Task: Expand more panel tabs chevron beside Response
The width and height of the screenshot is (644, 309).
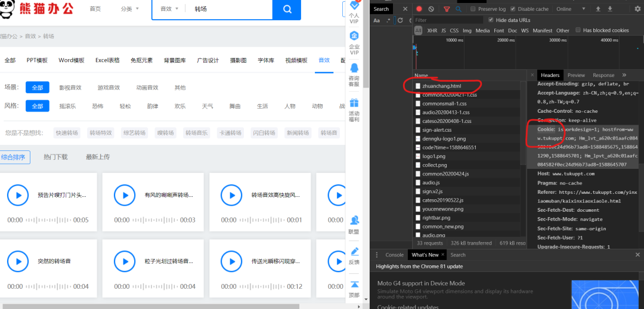Action: [624, 75]
